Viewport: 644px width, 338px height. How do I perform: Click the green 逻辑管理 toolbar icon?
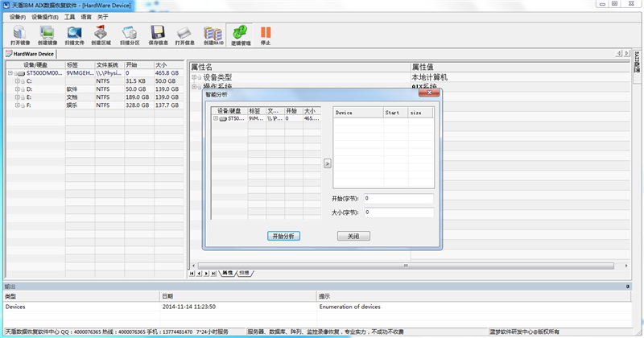240,35
